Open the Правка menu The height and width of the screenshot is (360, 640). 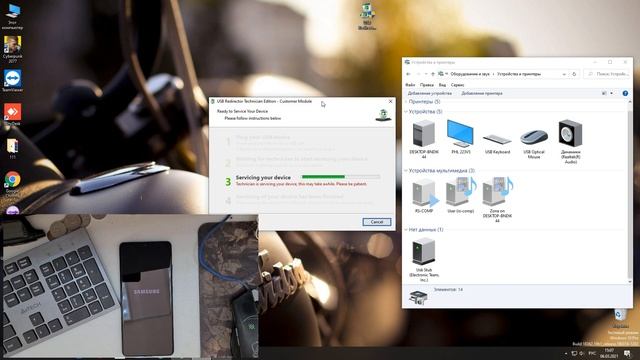click(427, 85)
